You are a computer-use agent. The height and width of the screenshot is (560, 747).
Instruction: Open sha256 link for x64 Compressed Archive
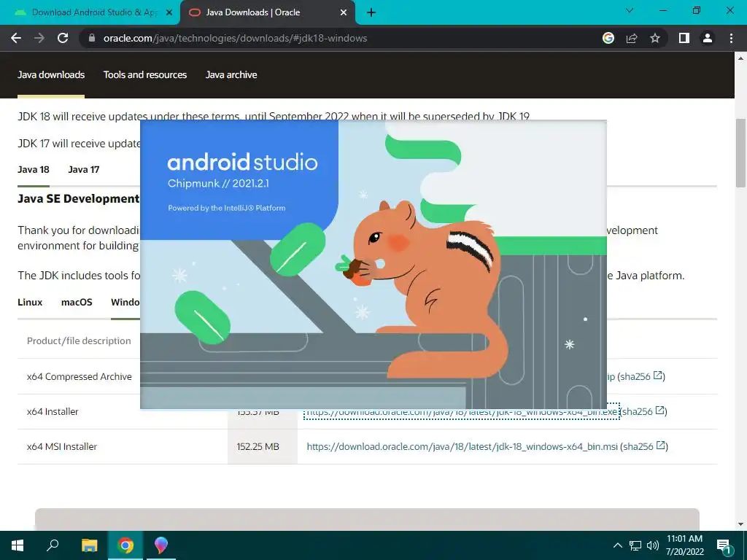641,377
